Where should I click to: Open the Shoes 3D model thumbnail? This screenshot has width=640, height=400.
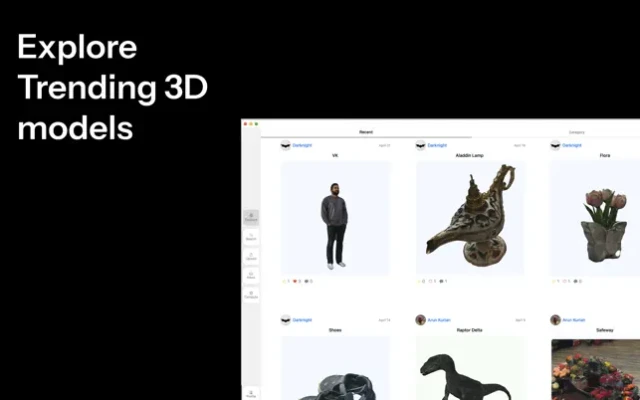335,372
